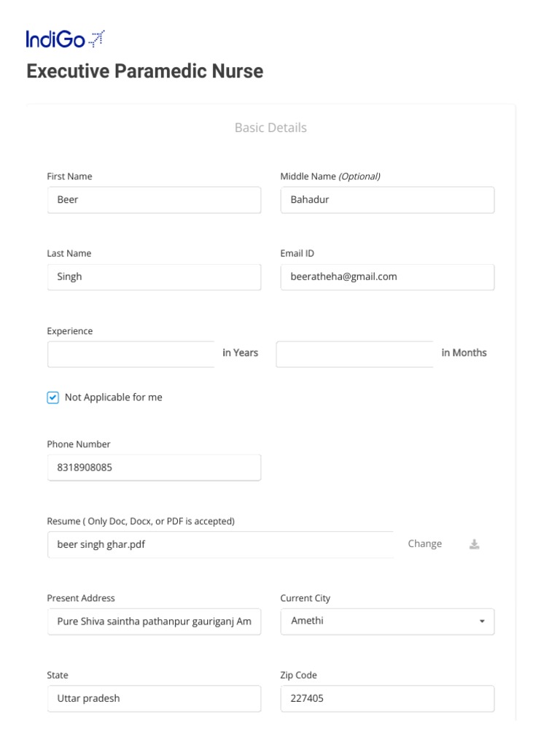Click the First Name input field
Screen dimensions: 560x747
click(x=154, y=200)
